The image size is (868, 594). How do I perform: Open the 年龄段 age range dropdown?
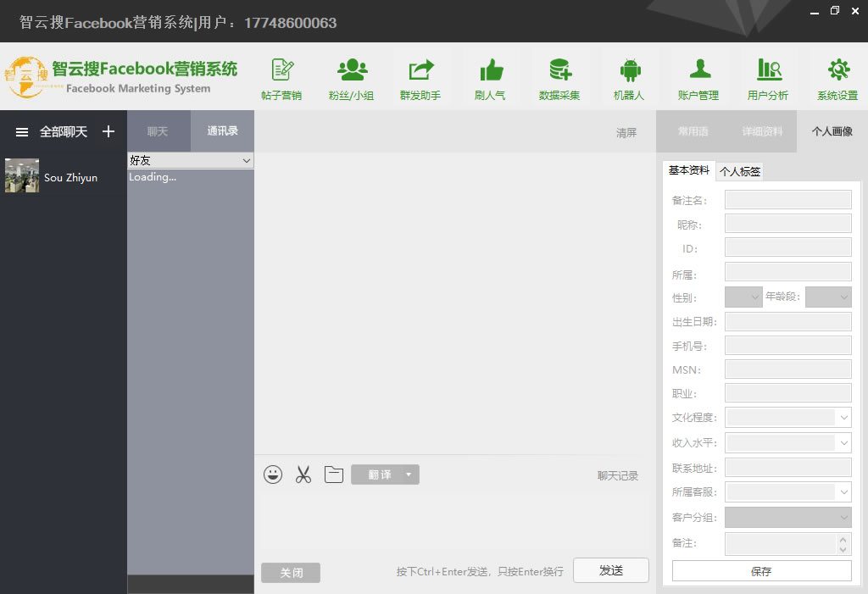(x=828, y=297)
